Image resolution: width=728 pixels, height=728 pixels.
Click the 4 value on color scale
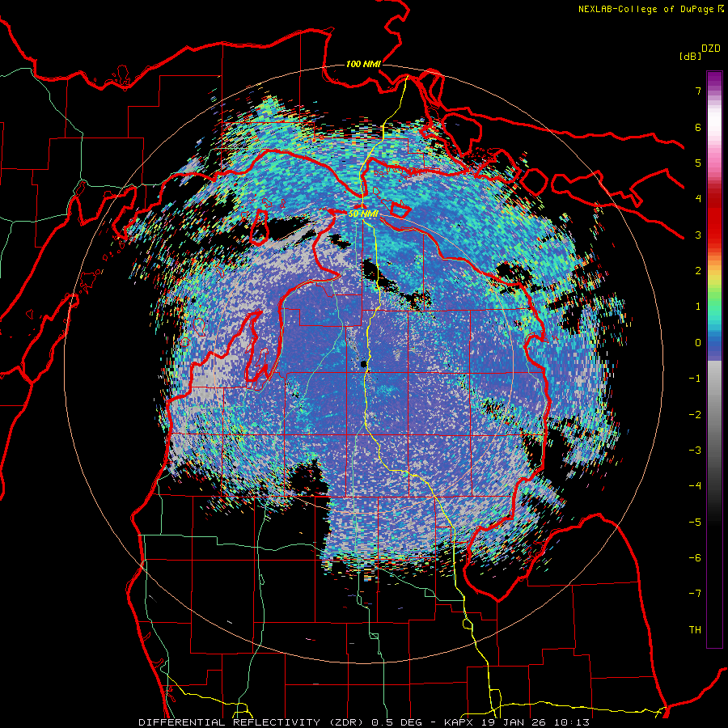[x=698, y=199]
